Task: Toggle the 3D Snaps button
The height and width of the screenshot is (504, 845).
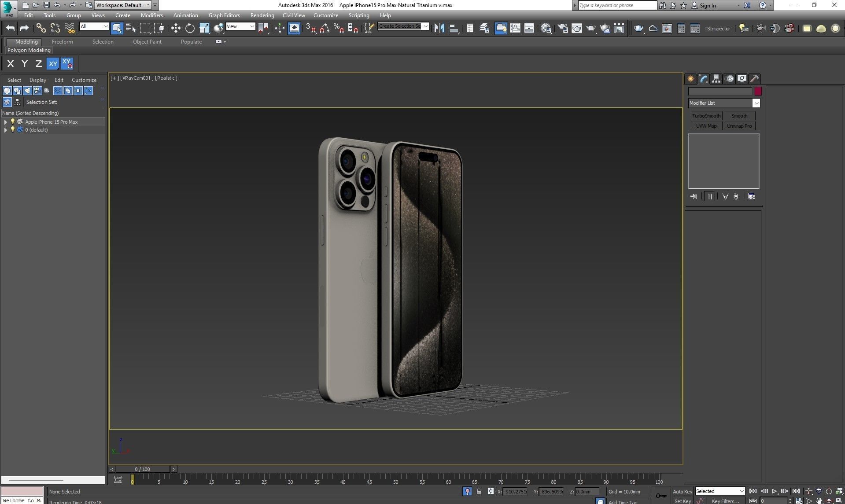Action: click(311, 28)
